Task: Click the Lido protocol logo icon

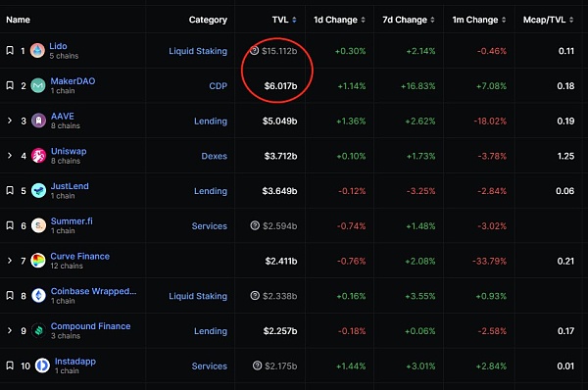Action: (x=37, y=51)
